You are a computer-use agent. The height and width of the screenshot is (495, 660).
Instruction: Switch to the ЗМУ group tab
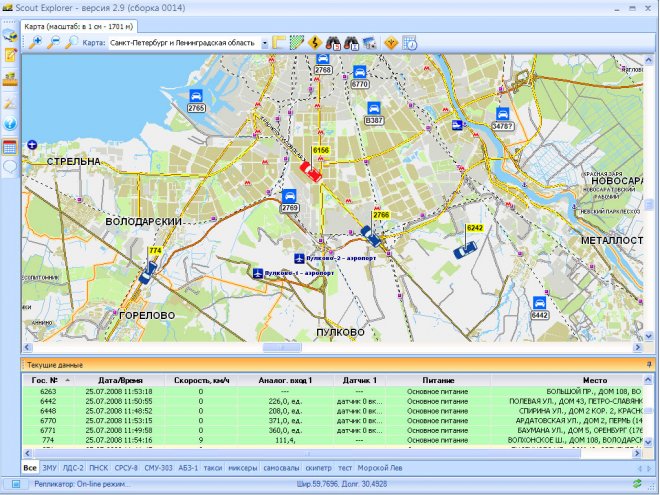click(49, 468)
